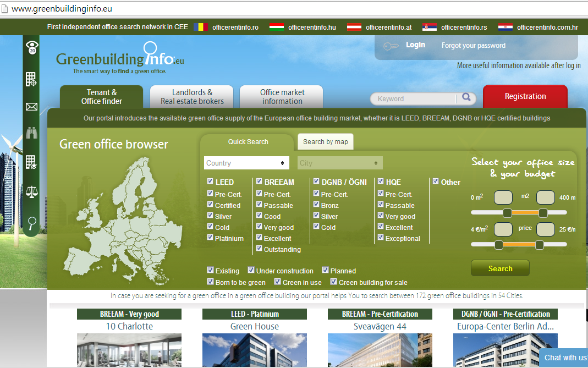The width and height of the screenshot is (588, 368).
Task: Switch to Search by map tab
Action: pyautogui.click(x=325, y=142)
